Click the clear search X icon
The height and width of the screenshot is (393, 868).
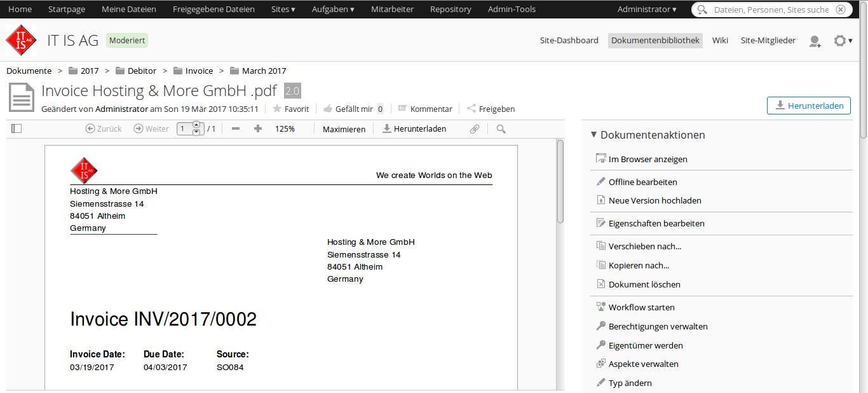pyautogui.click(x=841, y=10)
